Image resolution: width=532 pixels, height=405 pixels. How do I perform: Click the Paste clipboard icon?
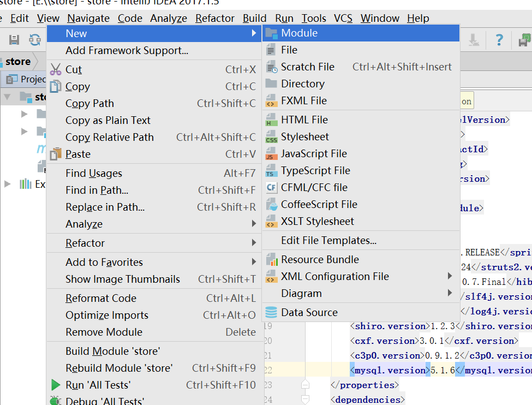[55, 154]
